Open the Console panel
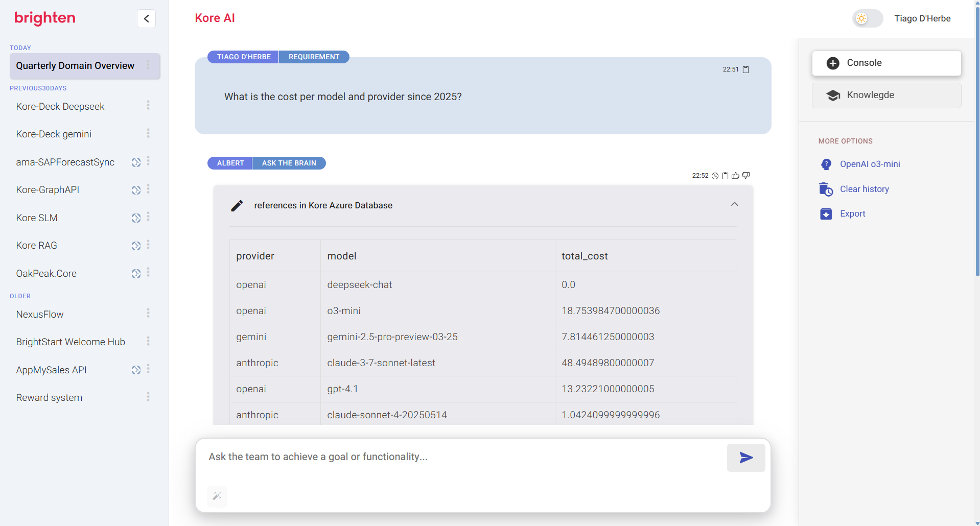This screenshot has width=980, height=526. (x=886, y=63)
